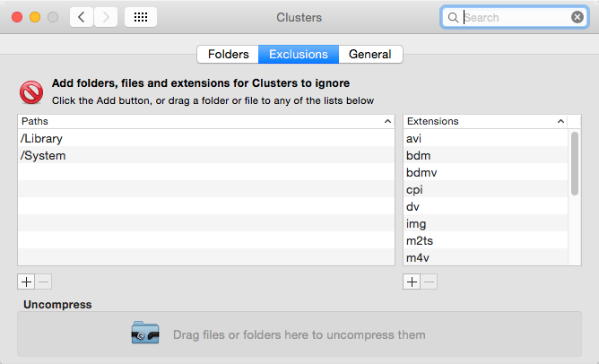The width and height of the screenshot is (599, 364).
Task: Sort the Paths column by header arrow
Action: click(387, 121)
